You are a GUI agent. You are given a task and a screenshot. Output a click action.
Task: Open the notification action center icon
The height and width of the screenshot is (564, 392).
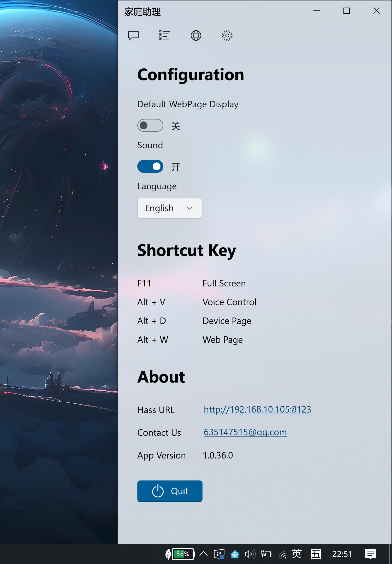point(371,554)
